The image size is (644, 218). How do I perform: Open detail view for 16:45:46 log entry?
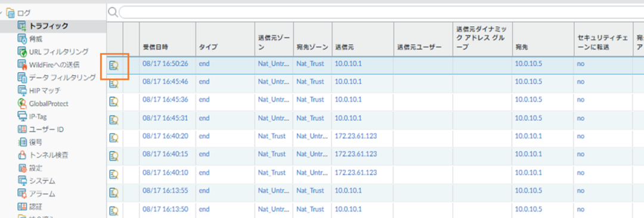[x=114, y=84]
